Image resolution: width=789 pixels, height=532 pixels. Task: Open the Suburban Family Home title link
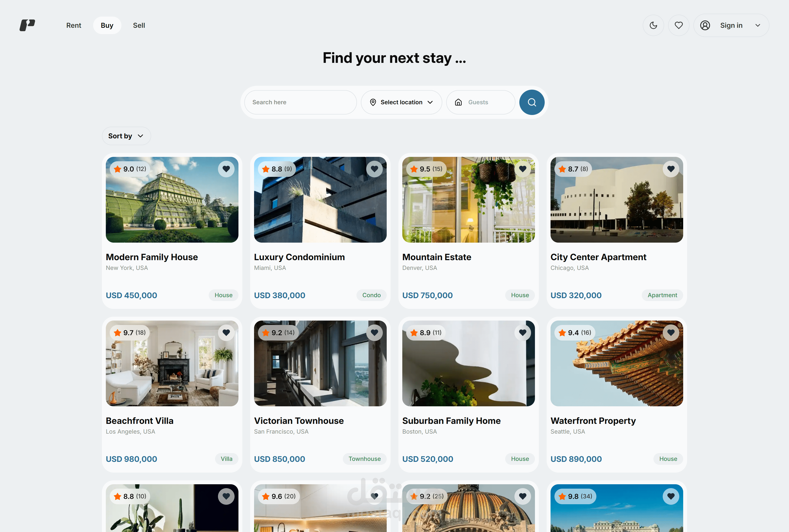tap(451, 421)
